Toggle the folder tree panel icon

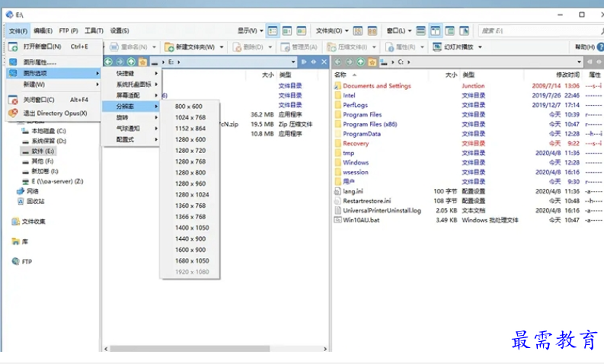coord(450,30)
